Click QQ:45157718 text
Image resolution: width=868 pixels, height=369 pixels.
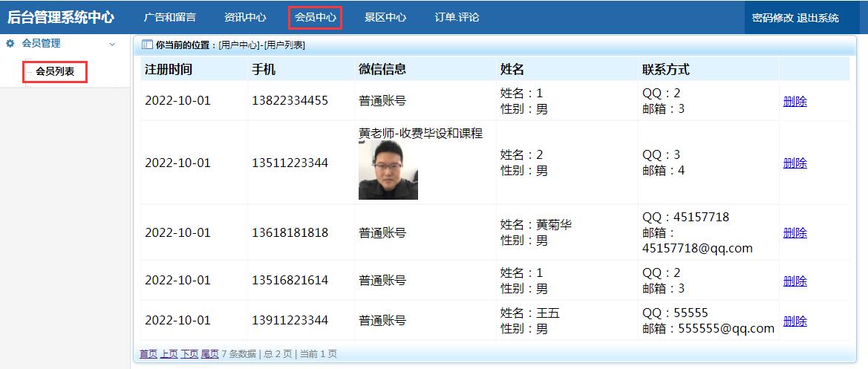point(686,217)
